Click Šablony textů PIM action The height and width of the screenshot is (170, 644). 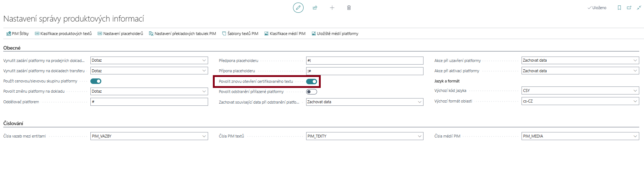click(240, 34)
